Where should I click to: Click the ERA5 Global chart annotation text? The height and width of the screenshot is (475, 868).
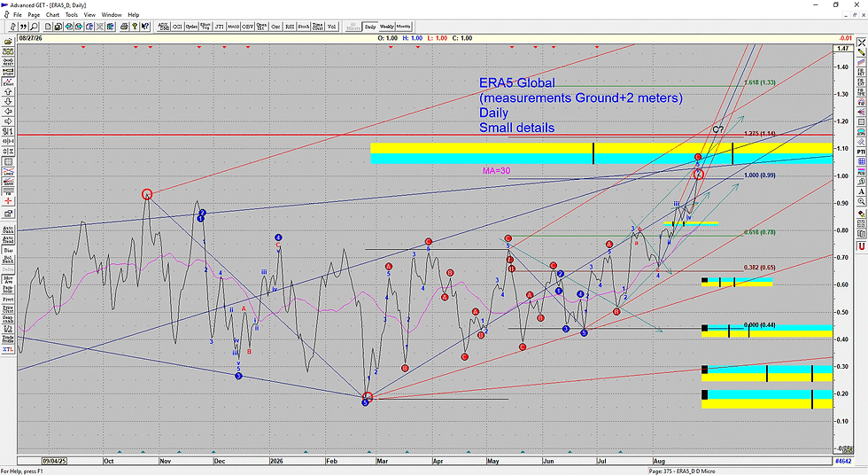click(517, 83)
